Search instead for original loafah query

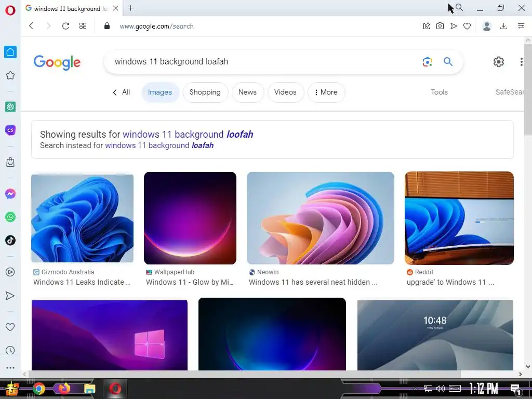coord(159,145)
